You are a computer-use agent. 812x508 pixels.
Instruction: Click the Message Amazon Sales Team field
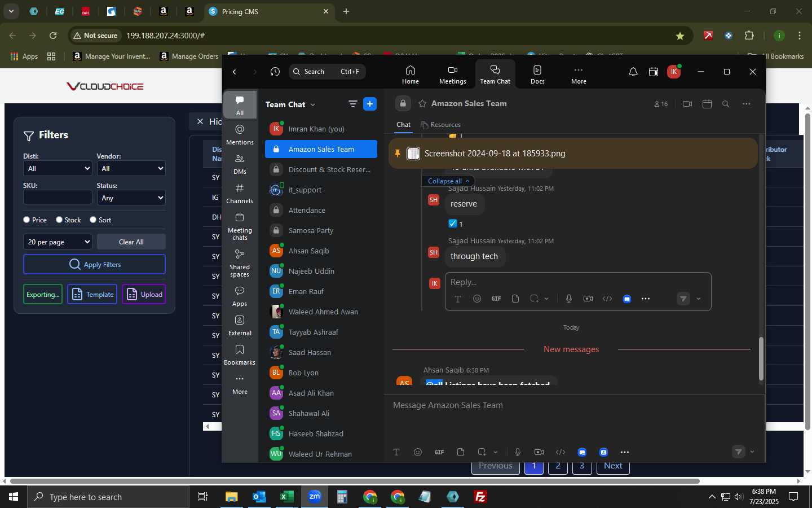(574, 405)
